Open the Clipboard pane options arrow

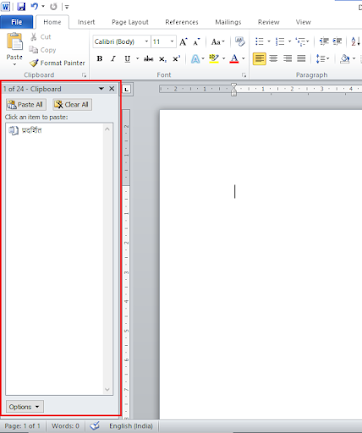101,89
